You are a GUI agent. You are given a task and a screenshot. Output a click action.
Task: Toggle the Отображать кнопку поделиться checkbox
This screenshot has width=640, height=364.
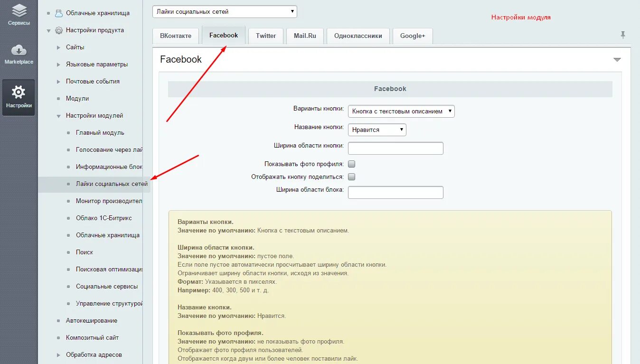coord(352,177)
